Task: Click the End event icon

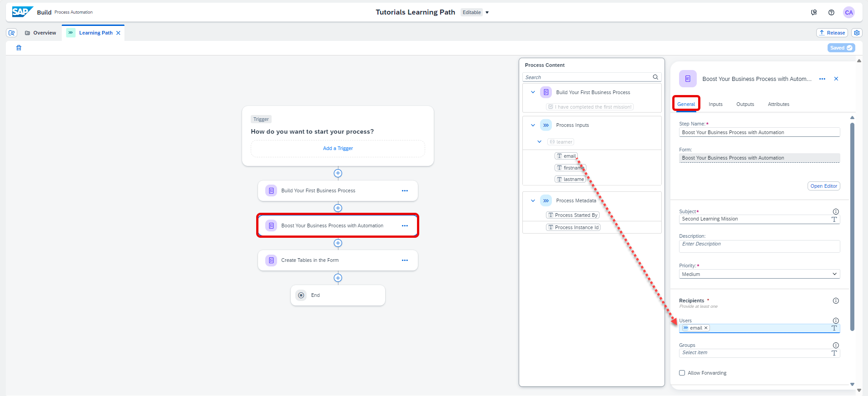Action: [x=301, y=295]
